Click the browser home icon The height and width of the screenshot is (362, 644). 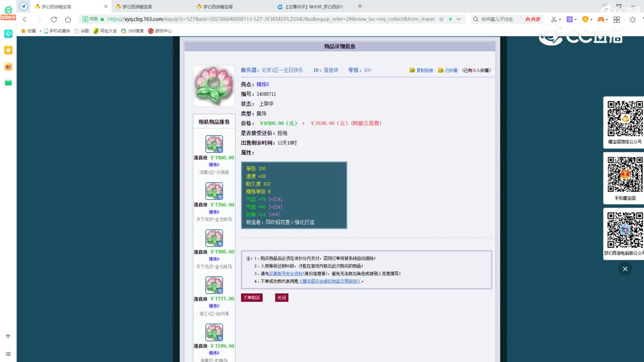[x=67, y=19]
